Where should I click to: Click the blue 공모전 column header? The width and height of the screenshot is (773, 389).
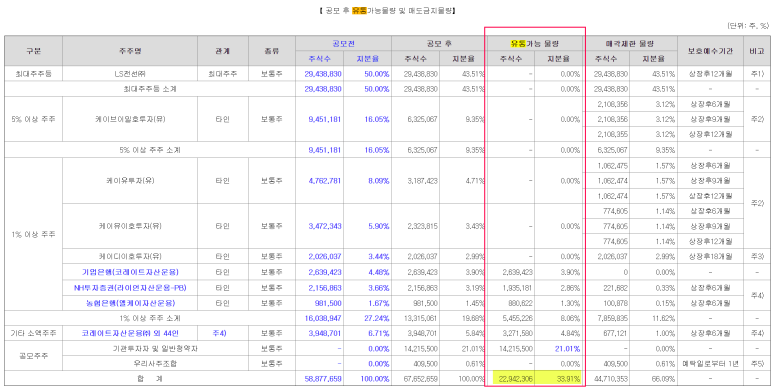[344, 43]
